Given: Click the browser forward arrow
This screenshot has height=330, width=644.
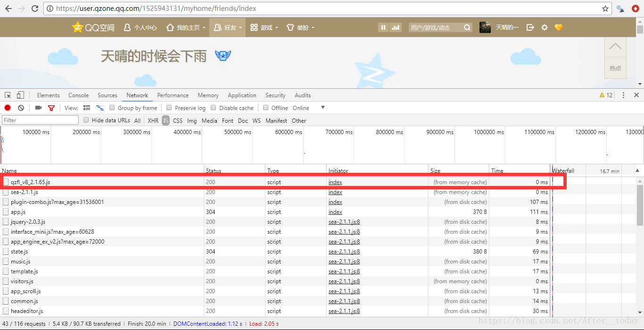Looking at the screenshot, I should click(x=22, y=8).
